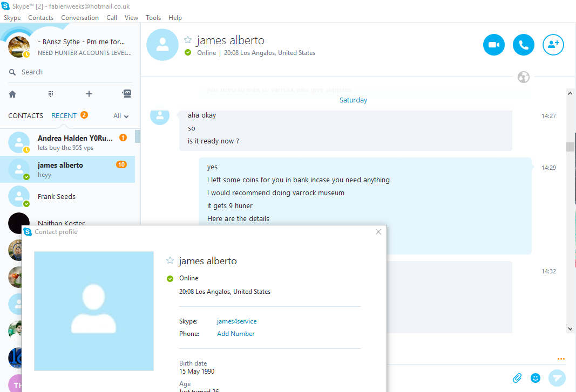This screenshot has height=392, width=576.
Task: Click james alberto's header avatar
Action: 162,45
